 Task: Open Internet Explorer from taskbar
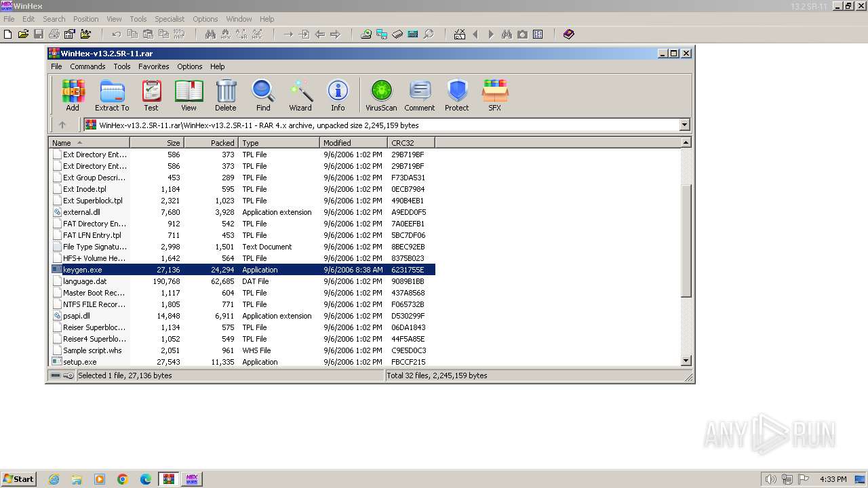pos(54,479)
